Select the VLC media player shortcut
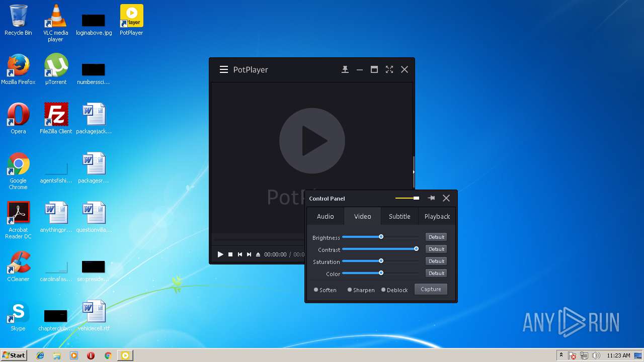This screenshot has width=644, height=362. tap(55, 23)
